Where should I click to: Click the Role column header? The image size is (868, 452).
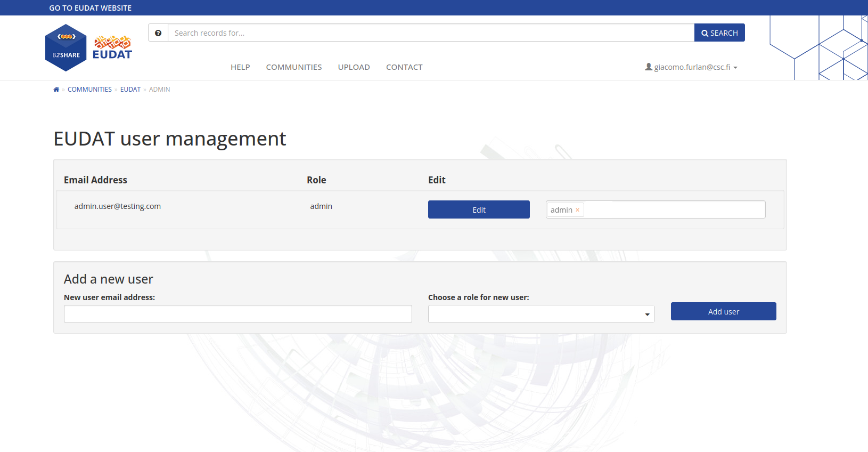[x=316, y=180]
